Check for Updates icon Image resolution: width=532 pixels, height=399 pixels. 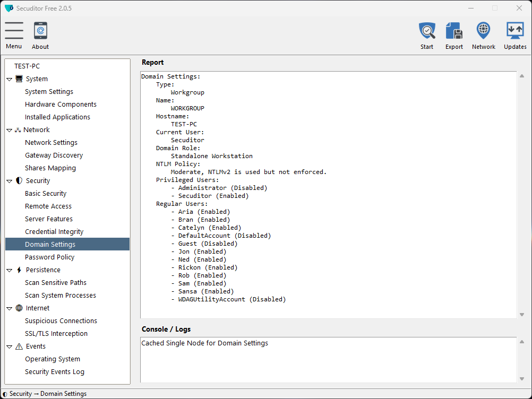(514, 31)
